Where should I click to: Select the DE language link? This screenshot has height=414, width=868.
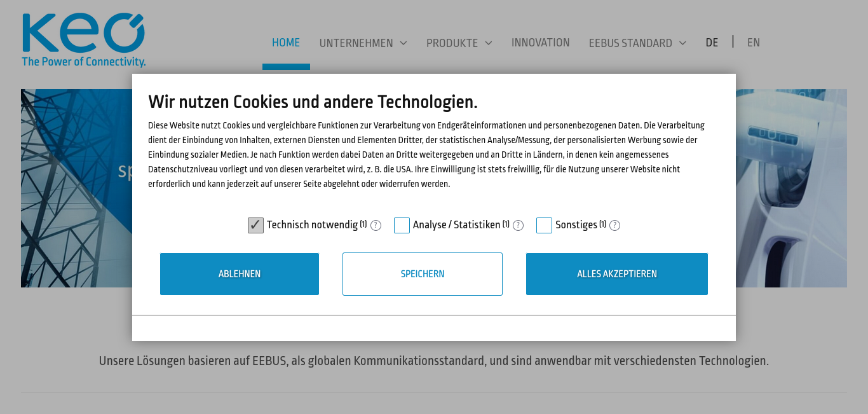tap(712, 43)
